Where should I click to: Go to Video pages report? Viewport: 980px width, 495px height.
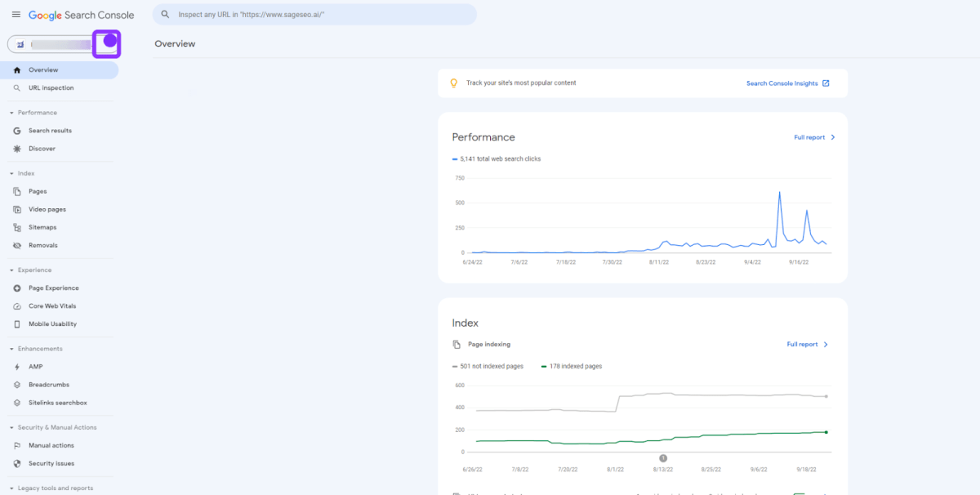pos(47,209)
